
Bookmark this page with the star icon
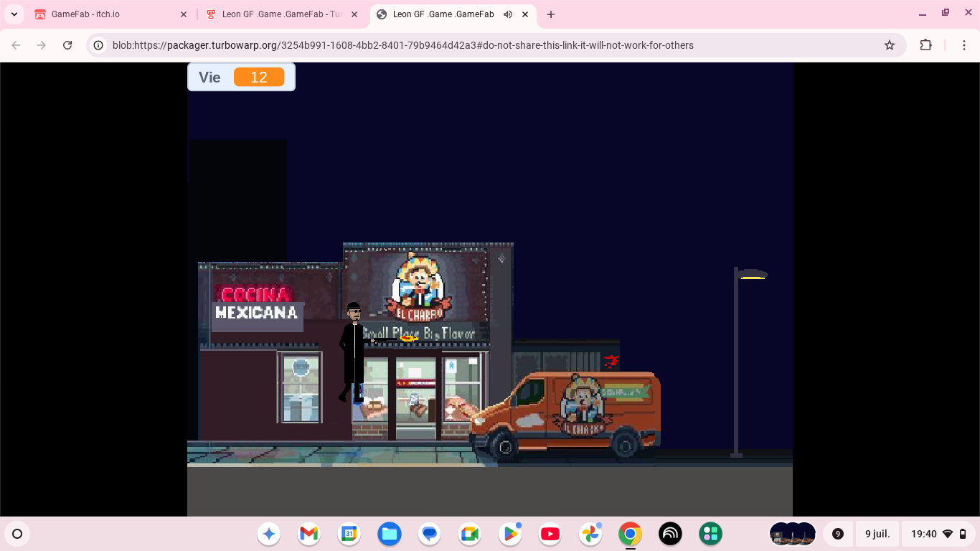[x=890, y=45]
